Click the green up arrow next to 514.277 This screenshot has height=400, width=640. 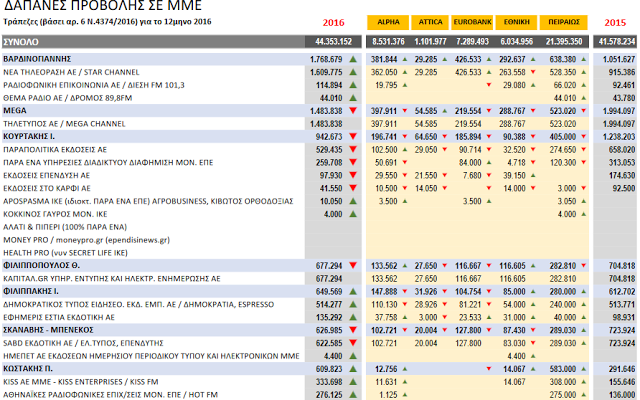coord(353,304)
